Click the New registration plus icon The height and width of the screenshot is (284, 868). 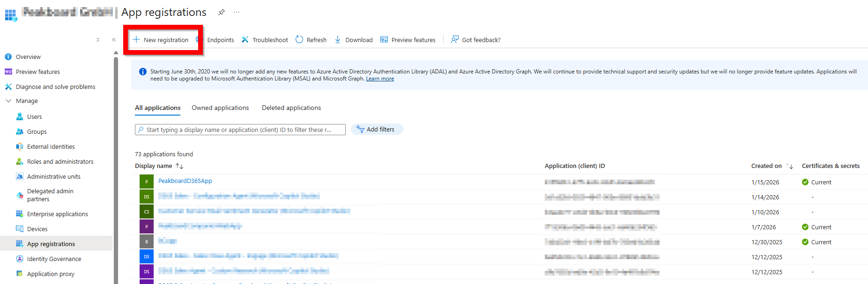pos(136,40)
